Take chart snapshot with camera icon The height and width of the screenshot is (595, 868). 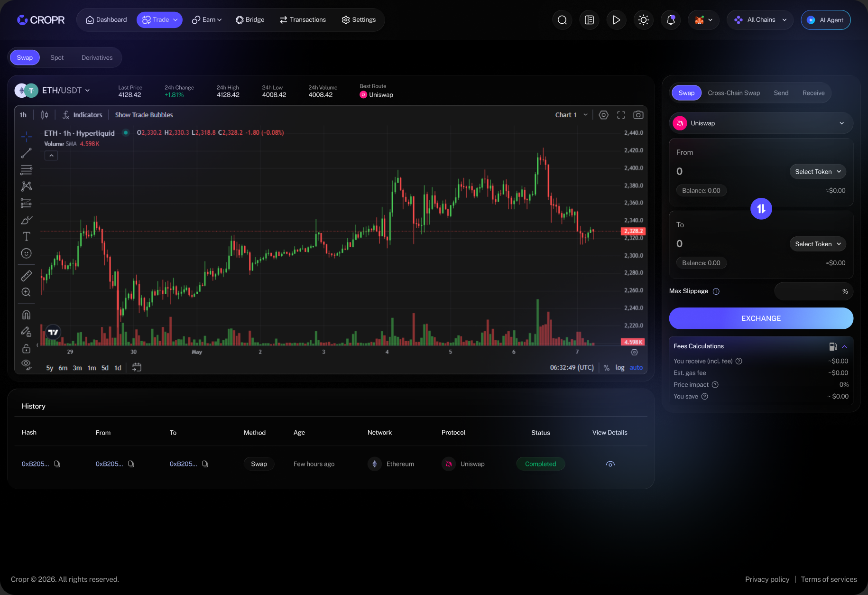[x=638, y=115]
